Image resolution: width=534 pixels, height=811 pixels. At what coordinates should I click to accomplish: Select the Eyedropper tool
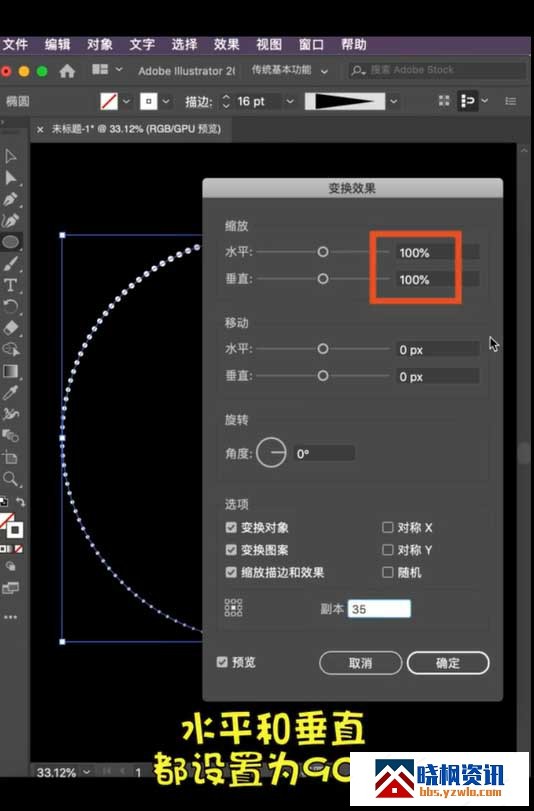(10, 393)
